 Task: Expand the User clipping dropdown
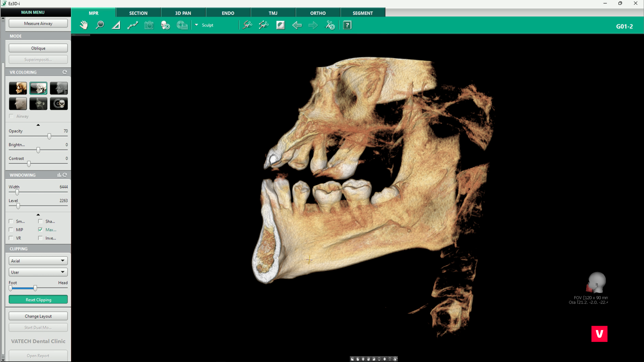pos(38,272)
